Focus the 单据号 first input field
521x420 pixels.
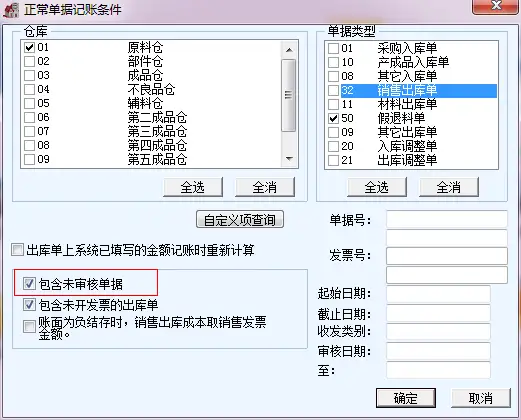pyautogui.click(x=447, y=219)
